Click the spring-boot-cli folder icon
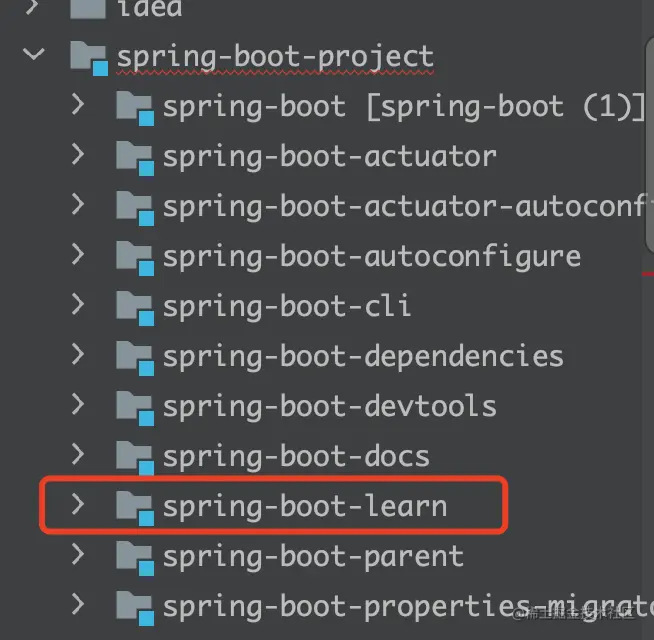Screen dimensions: 654x640 (x=135, y=308)
